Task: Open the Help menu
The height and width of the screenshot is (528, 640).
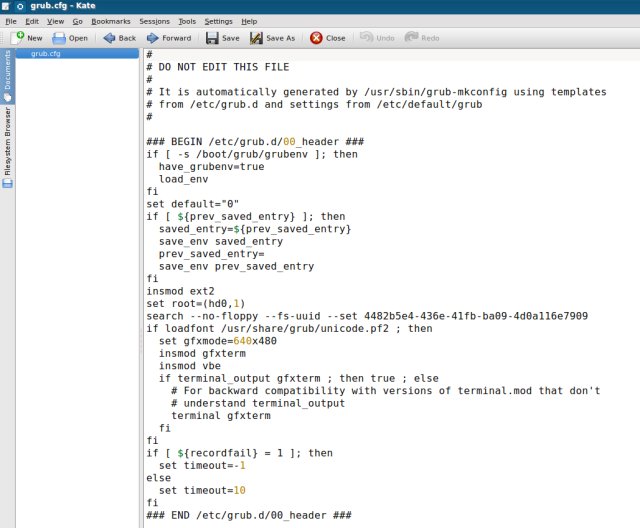Action: point(249,21)
